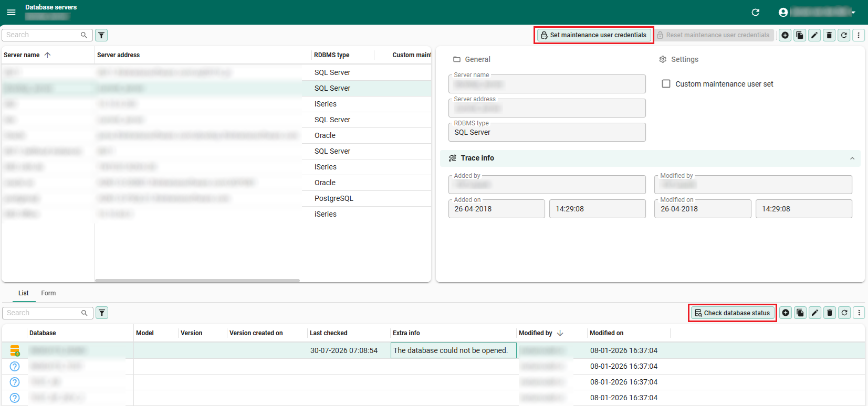The image size is (868, 406).
Task: Click the Trace info header icon
Action: click(452, 158)
